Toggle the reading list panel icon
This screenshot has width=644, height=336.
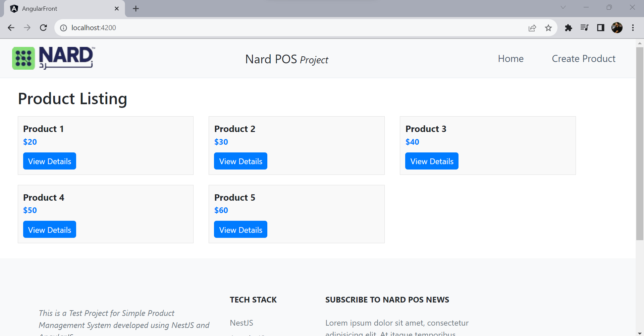[x=584, y=28]
